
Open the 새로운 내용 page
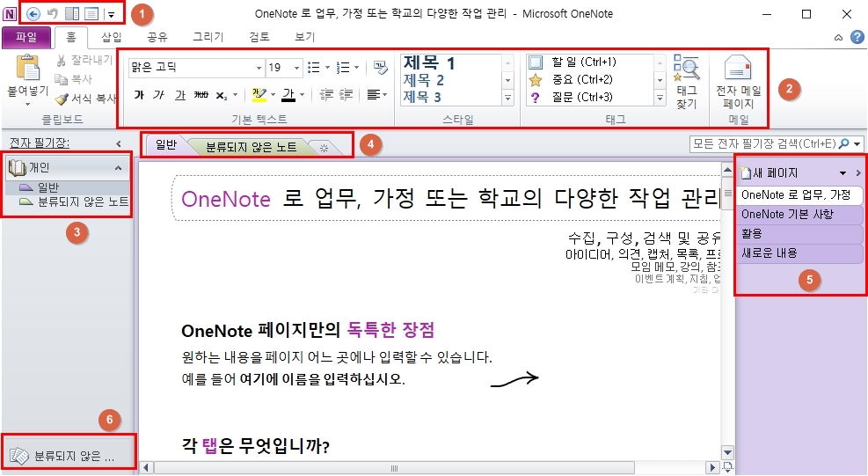800,253
